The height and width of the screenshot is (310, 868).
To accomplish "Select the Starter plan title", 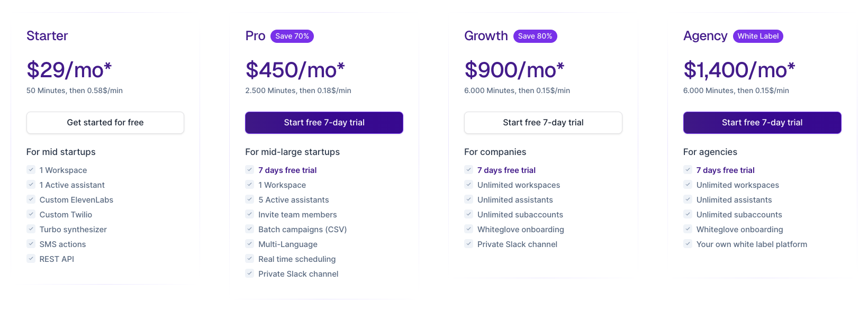I will pyautogui.click(x=47, y=36).
